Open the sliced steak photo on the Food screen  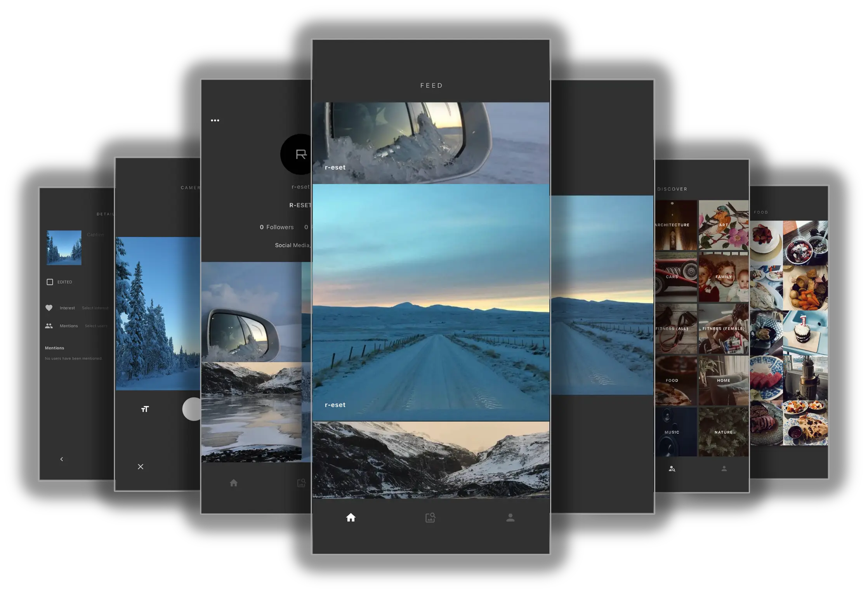click(766, 423)
